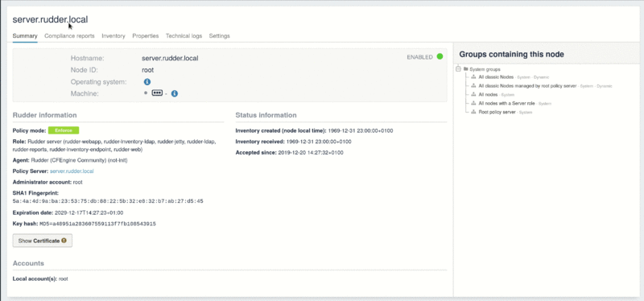
Task: Click the green ENABLED status indicator
Action: click(x=440, y=56)
